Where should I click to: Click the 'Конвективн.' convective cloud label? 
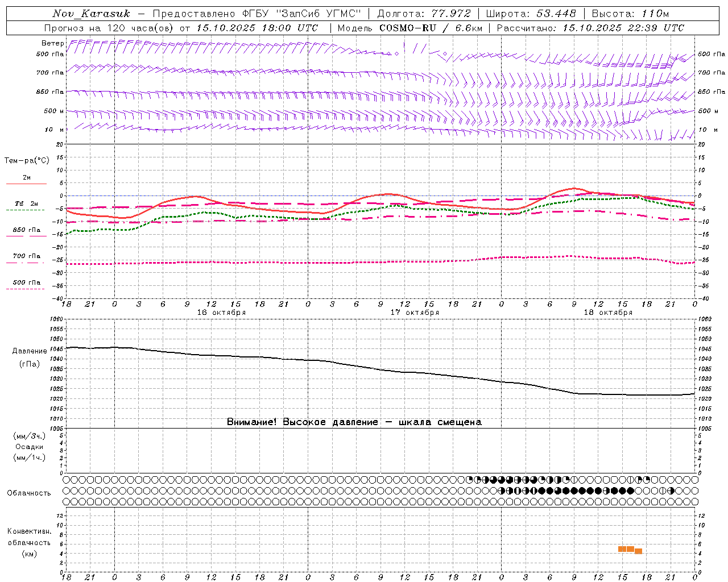tap(30, 531)
